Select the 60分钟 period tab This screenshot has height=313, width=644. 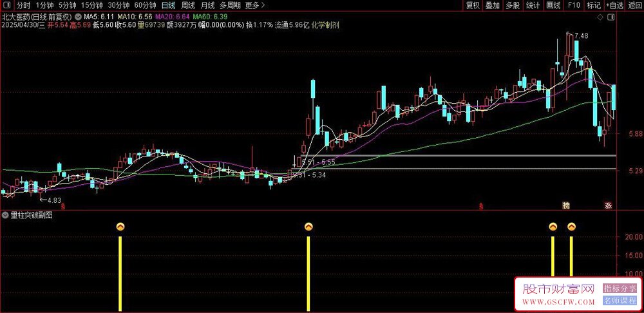[x=145, y=6]
